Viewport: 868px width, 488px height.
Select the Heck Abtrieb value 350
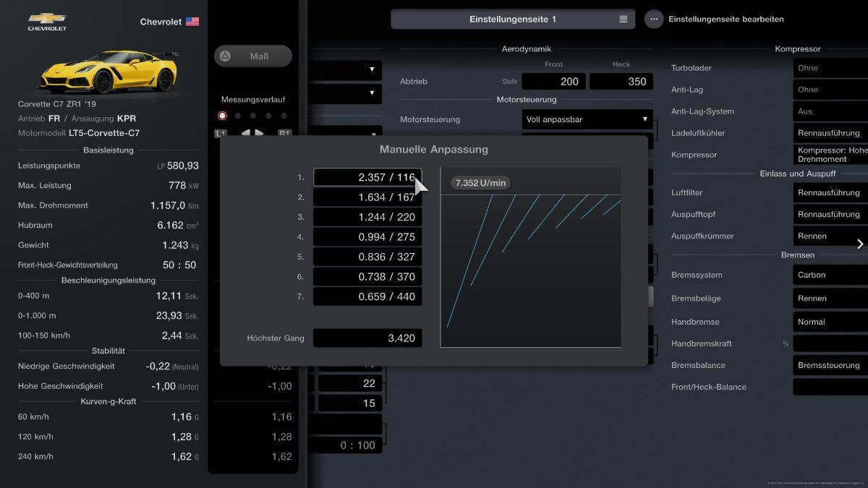click(621, 81)
